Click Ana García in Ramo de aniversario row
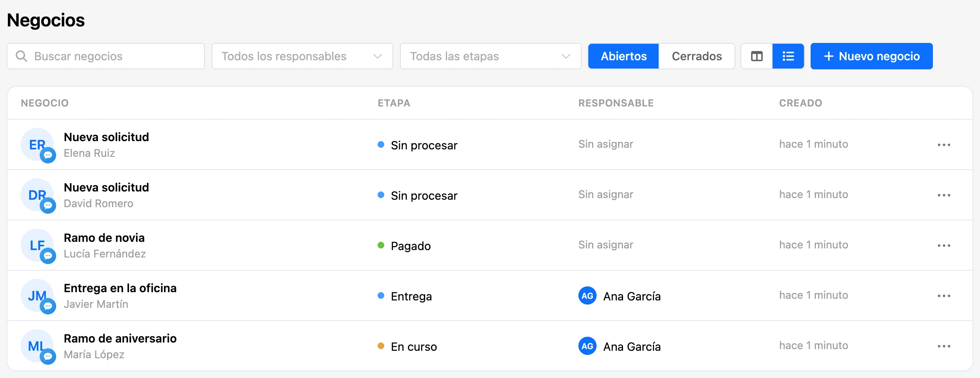The width and height of the screenshot is (980, 378). (632, 347)
